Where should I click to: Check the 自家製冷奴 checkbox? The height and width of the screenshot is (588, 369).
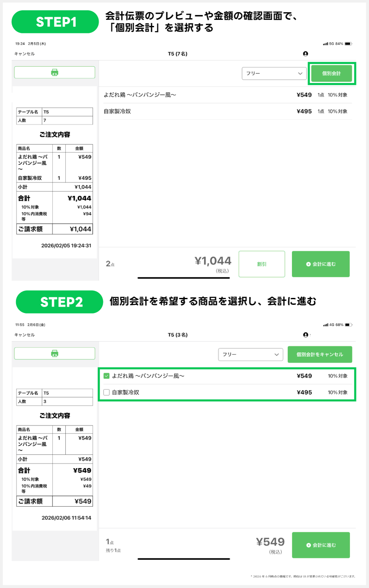106,393
